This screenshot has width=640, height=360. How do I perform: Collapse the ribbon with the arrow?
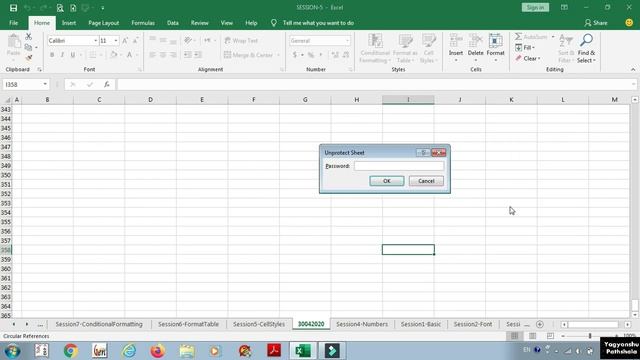[x=633, y=69]
